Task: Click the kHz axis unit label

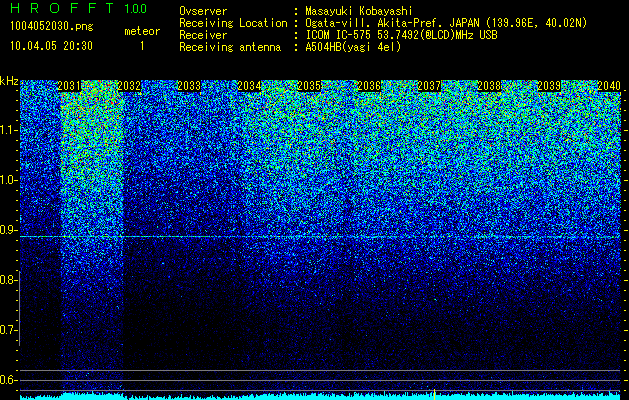Action: pos(9,81)
